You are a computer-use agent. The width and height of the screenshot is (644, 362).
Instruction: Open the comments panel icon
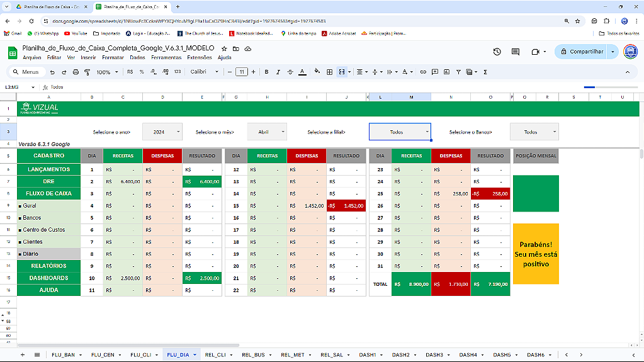pyautogui.click(x=516, y=52)
